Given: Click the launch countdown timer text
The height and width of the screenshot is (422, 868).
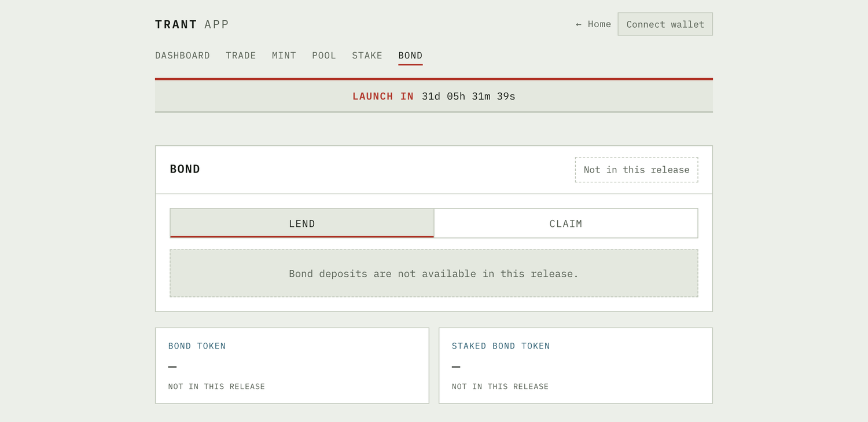Looking at the screenshot, I should tap(468, 96).
